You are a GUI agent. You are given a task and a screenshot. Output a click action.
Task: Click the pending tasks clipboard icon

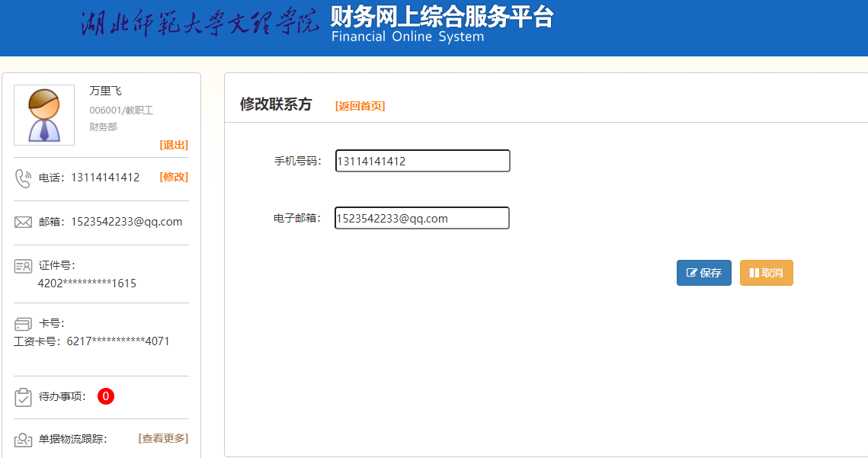[23, 397]
